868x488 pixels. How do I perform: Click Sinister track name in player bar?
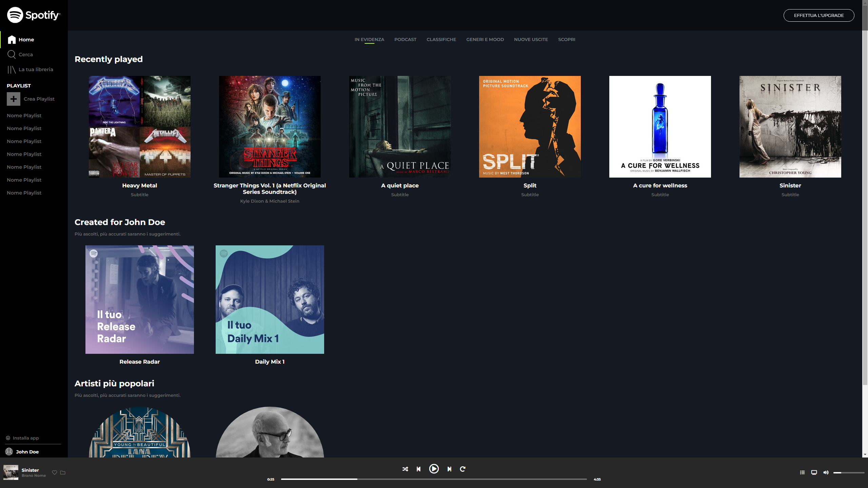[x=30, y=470]
